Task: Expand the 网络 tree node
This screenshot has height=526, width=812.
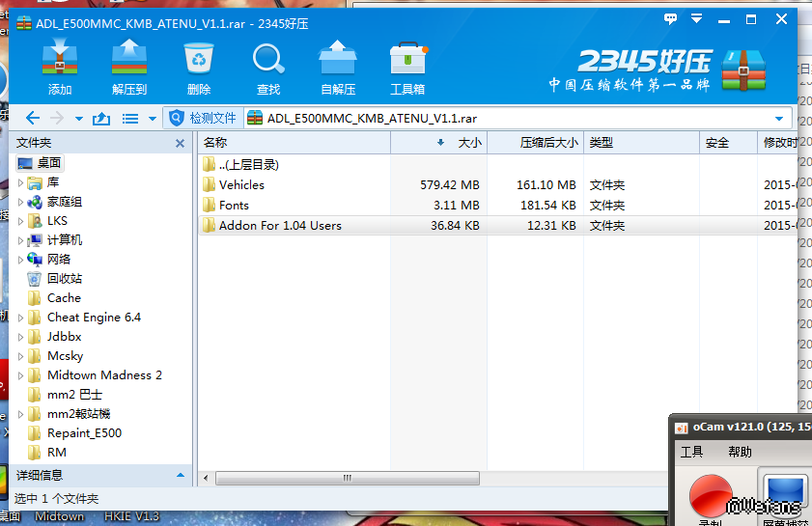Action: (20, 260)
